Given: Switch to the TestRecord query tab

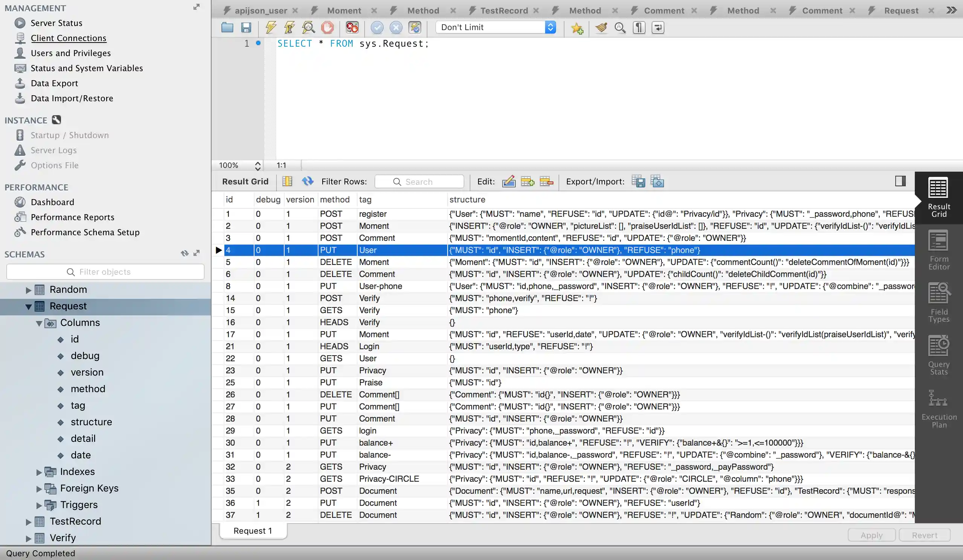Looking at the screenshot, I should tap(504, 11).
